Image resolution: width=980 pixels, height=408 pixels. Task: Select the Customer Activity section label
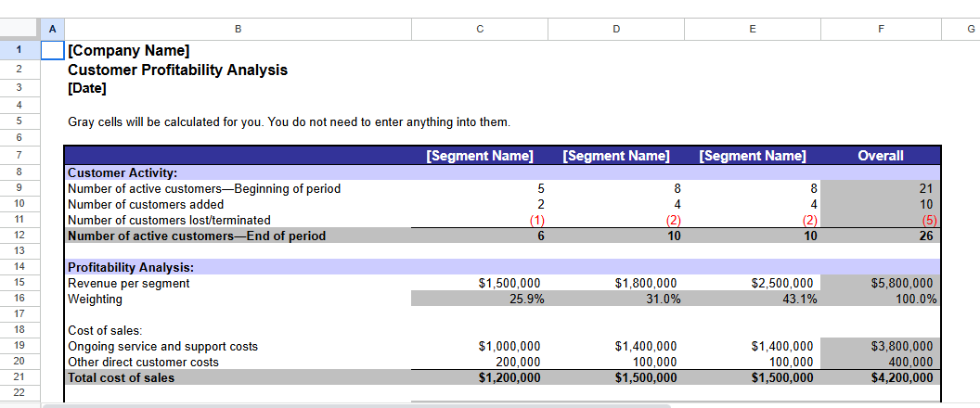pos(122,172)
